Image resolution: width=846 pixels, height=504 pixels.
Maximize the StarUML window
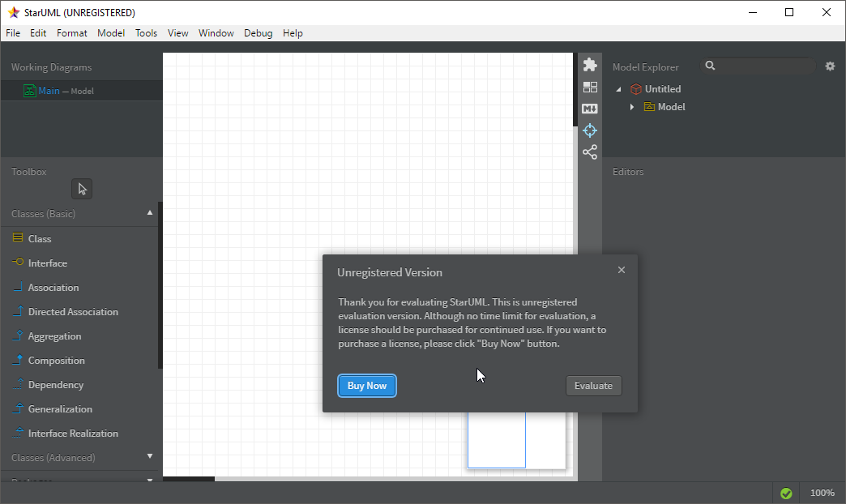point(788,12)
